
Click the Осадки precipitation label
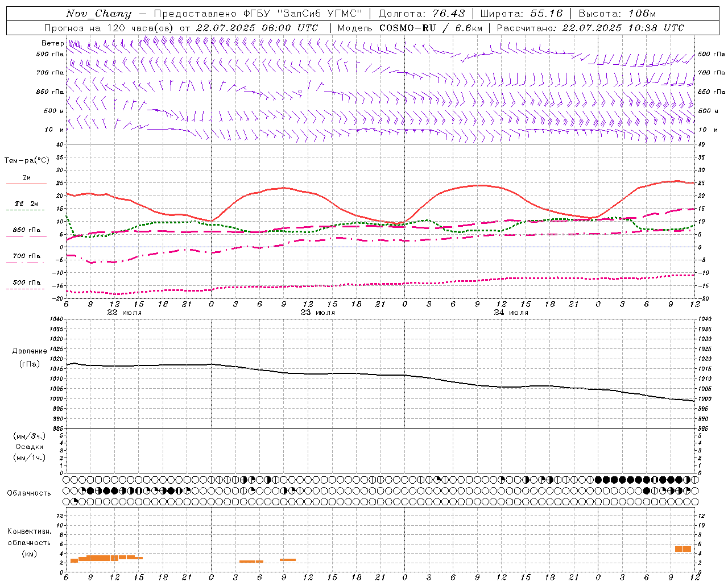coord(30,447)
